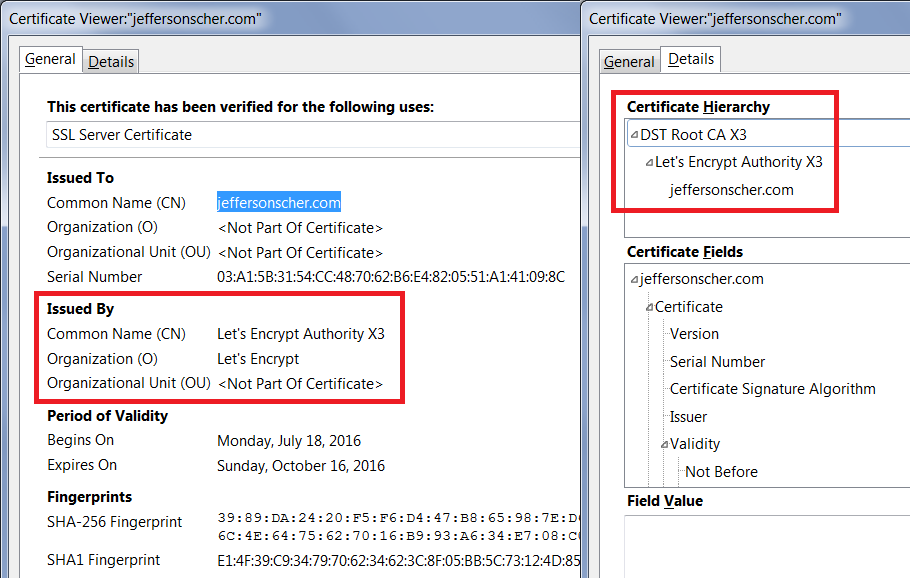The width and height of the screenshot is (910, 578).
Task: Click Begins On date Monday, July 18, 2016
Action: pos(289,441)
